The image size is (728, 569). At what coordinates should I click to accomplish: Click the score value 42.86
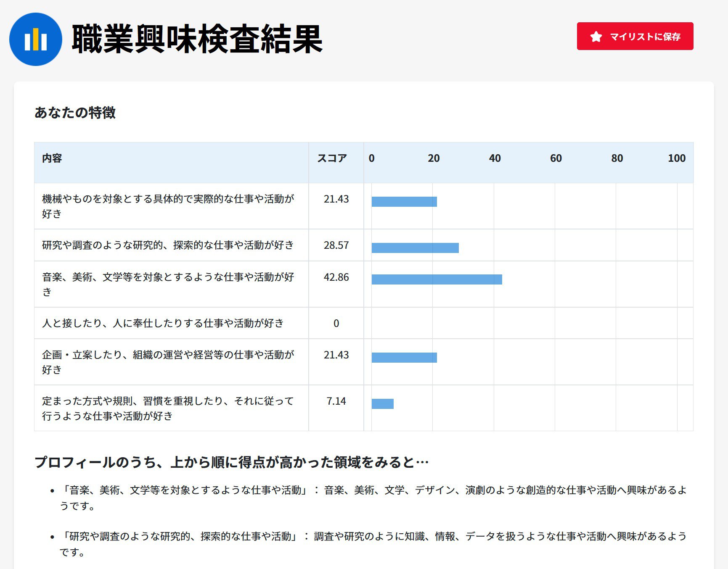(x=336, y=277)
